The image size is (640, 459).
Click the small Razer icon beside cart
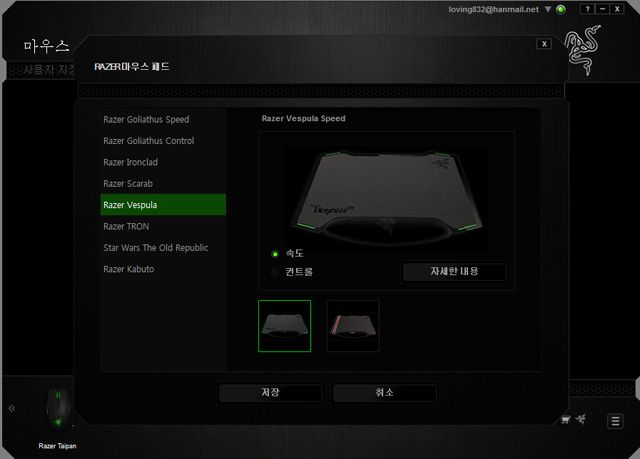[580, 420]
